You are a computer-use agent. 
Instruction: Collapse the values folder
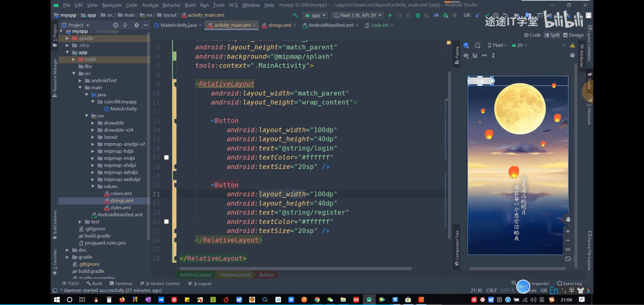[93, 186]
